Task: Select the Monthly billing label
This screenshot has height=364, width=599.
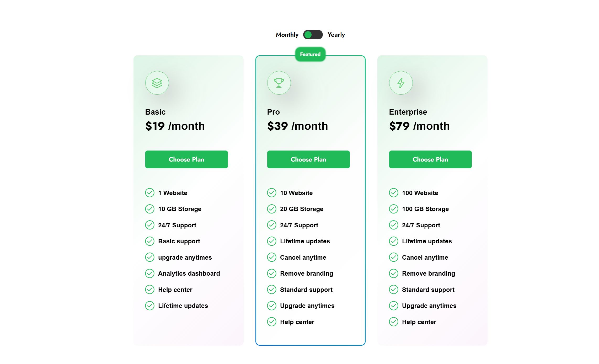Action: pos(287,35)
